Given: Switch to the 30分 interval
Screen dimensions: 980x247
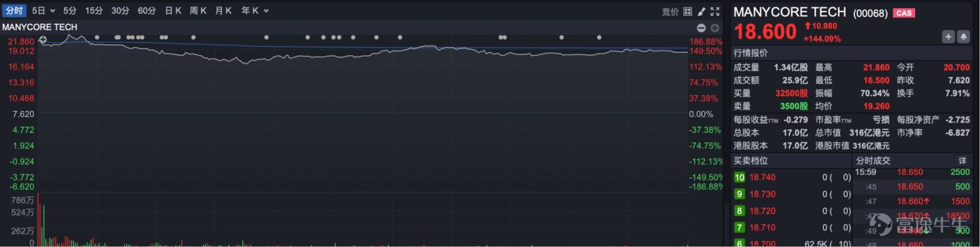Looking at the screenshot, I should (x=120, y=11).
